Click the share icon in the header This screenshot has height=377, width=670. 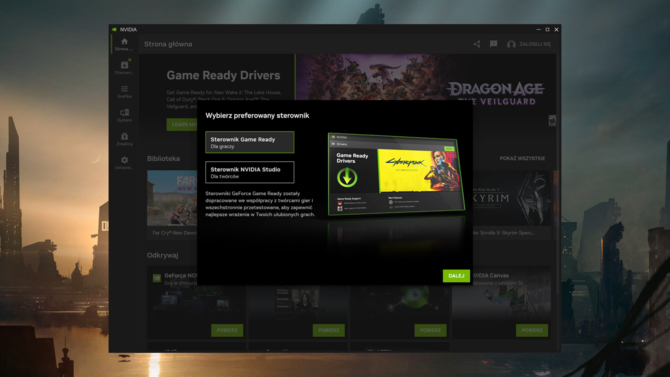pyautogui.click(x=477, y=44)
